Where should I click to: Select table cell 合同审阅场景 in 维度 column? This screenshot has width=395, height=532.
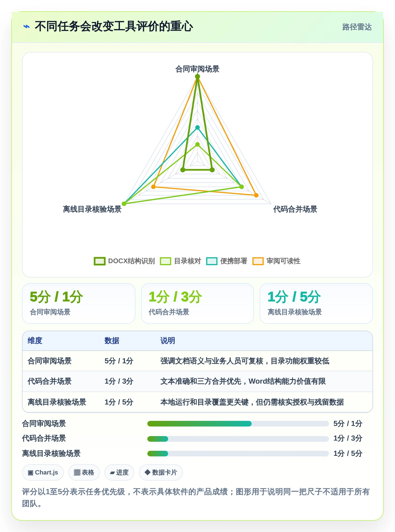pyautogui.click(x=50, y=361)
